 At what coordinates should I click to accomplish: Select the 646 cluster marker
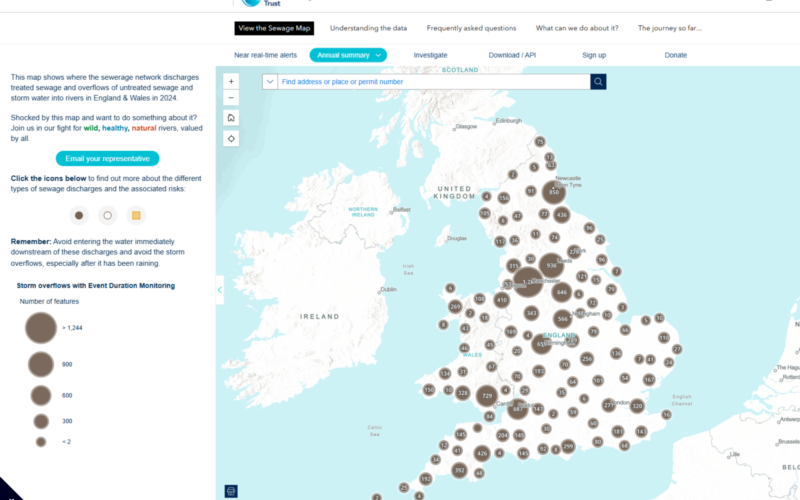click(562, 292)
